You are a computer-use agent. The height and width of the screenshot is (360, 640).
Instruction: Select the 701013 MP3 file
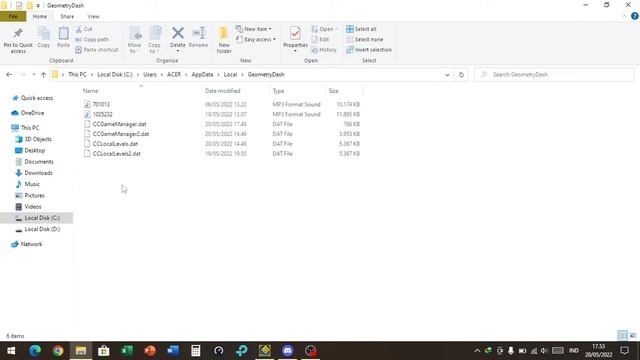101,104
